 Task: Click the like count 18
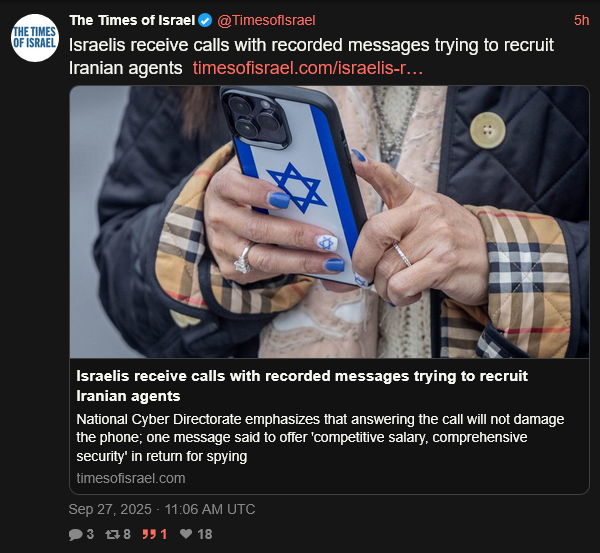coord(205,534)
